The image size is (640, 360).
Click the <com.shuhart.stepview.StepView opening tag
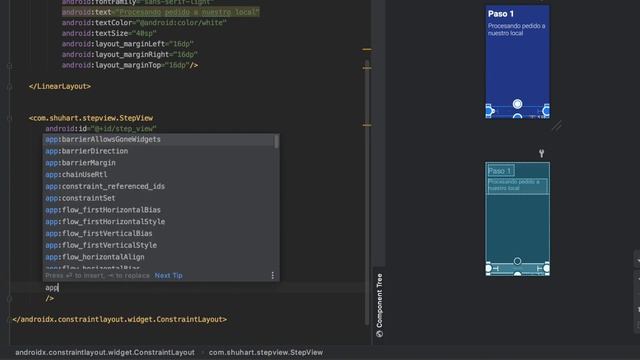point(91,118)
